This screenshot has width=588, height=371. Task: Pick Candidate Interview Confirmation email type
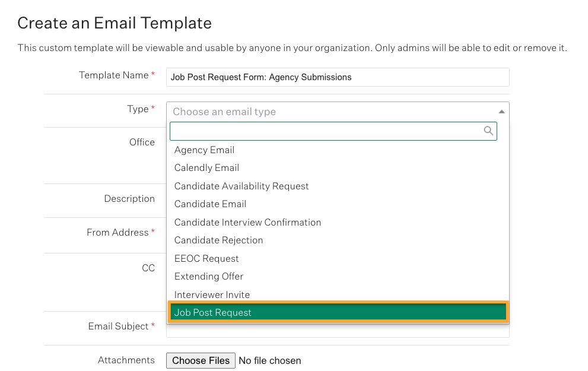coord(247,222)
